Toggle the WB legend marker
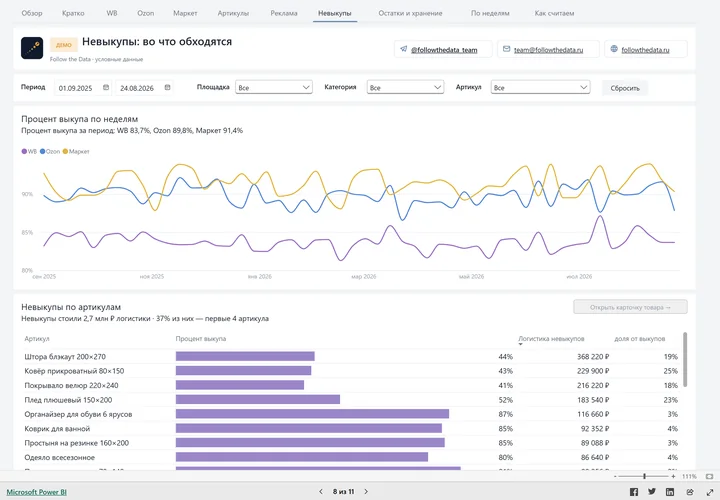Image resolution: width=720 pixels, height=500 pixels. [x=24, y=151]
